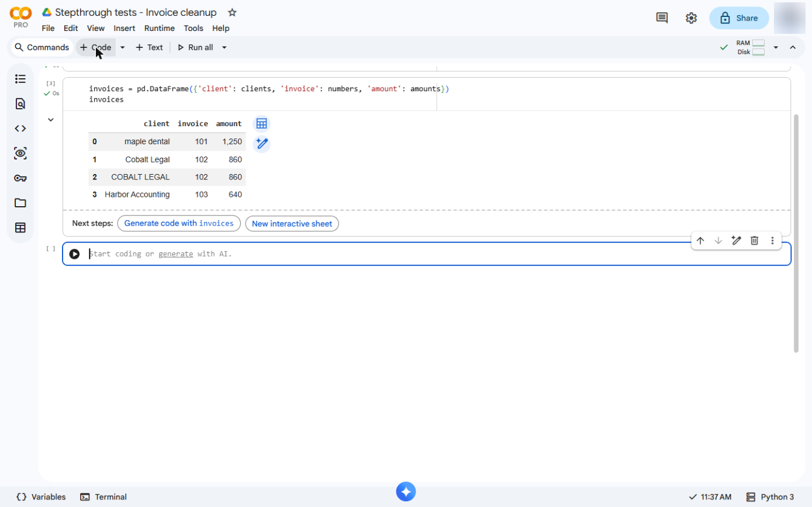Click Generate code with invoices
Image resolution: width=812 pixels, height=507 pixels.
[x=179, y=224]
